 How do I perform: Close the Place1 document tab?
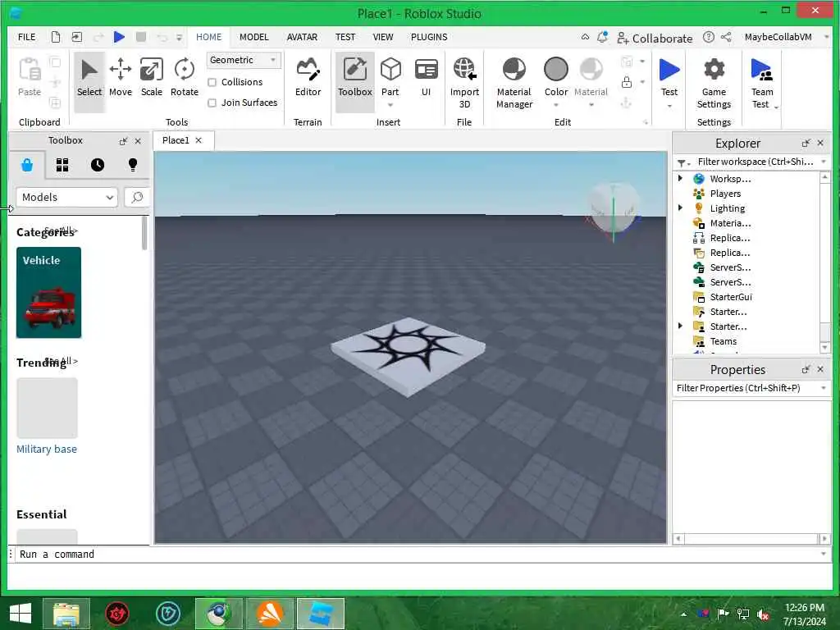[x=199, y=140]
